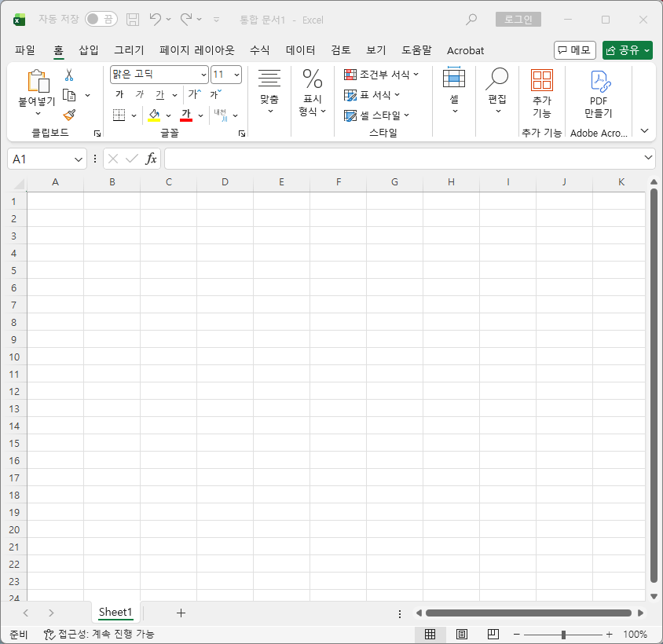Viewport: 663px width, 644px height.
Task: Select the Sheet1 tab
Action: [115, 613]
